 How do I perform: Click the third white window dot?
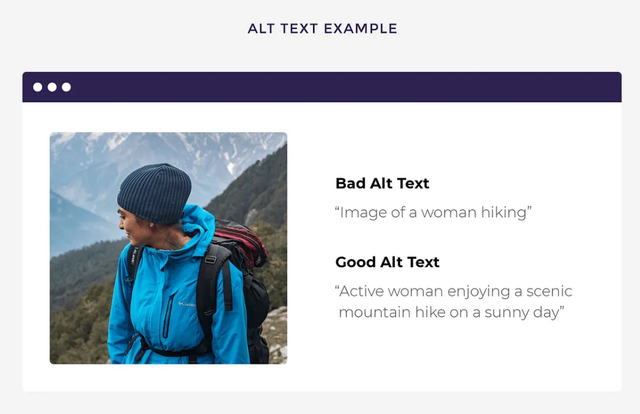coord(66,87)
